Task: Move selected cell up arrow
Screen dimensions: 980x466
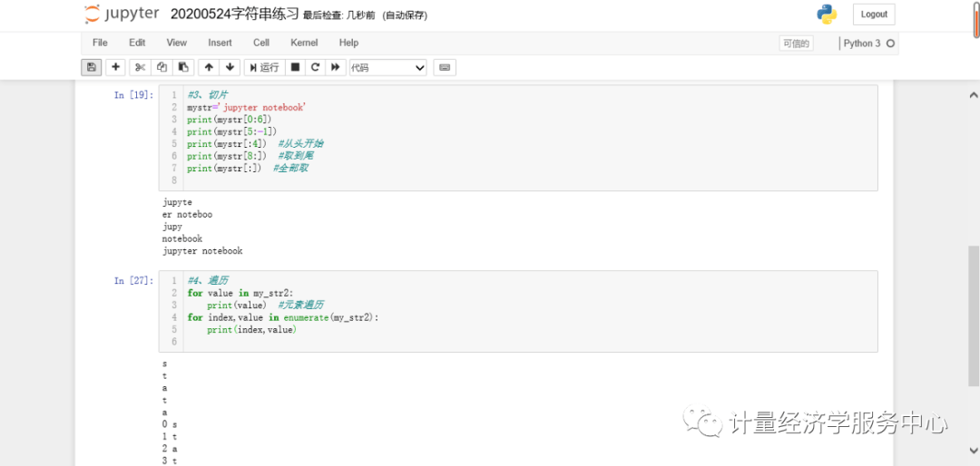Action: (x=209, y=67)
